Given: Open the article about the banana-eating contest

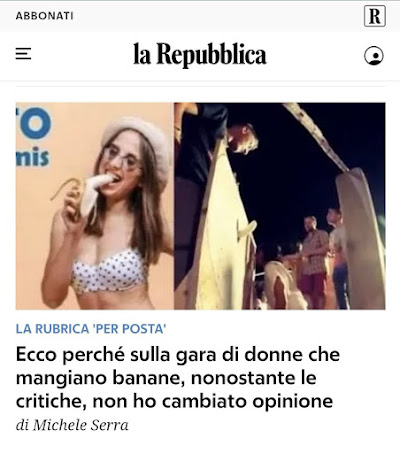Looking at the screenshot, I should [178, 378].
